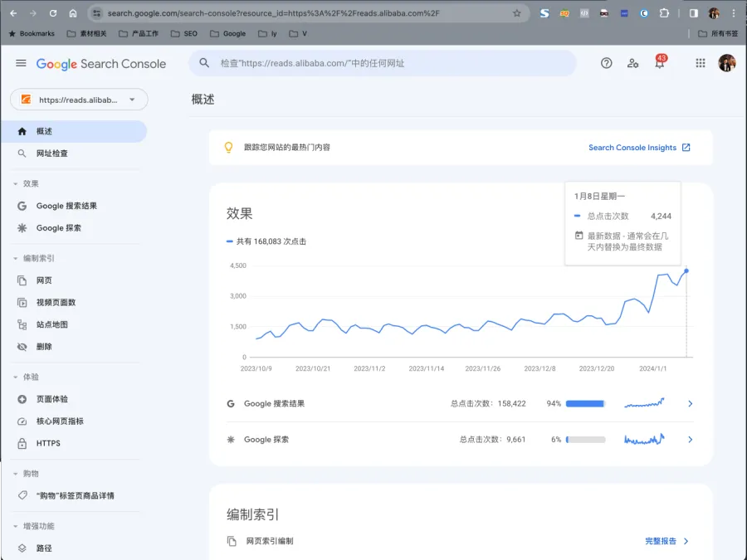This screenshot has height=560, width=747.
Task: Open the 所有书签 all bookmarks folder
Action: [718, 34]
